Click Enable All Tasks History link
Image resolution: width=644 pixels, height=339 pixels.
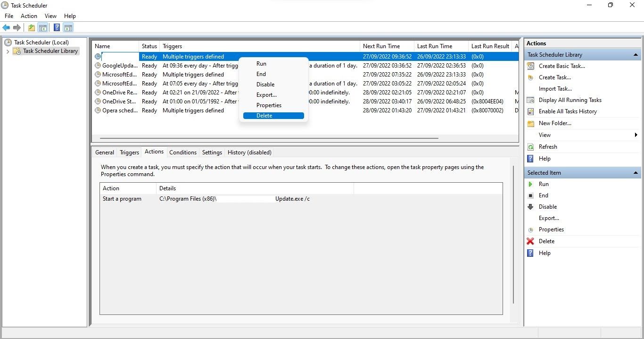[568, 111]
